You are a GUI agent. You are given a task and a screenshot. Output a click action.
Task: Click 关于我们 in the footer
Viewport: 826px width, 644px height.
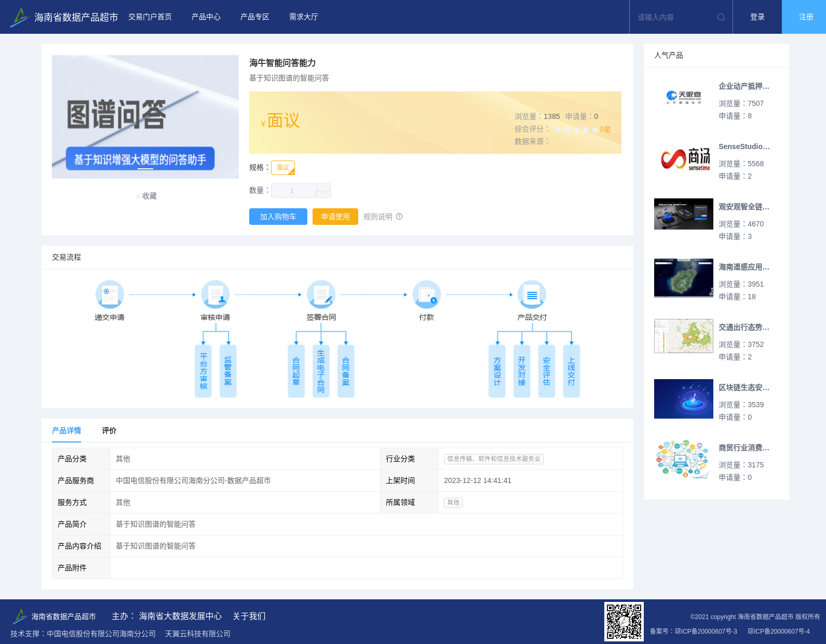pos(249,616)
